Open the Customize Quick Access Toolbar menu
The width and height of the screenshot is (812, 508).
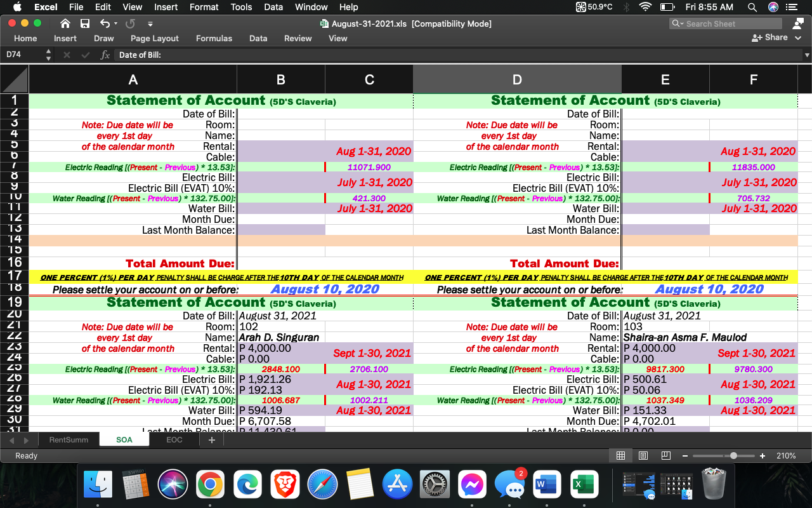pyautogui.click(x=150, y=24)
